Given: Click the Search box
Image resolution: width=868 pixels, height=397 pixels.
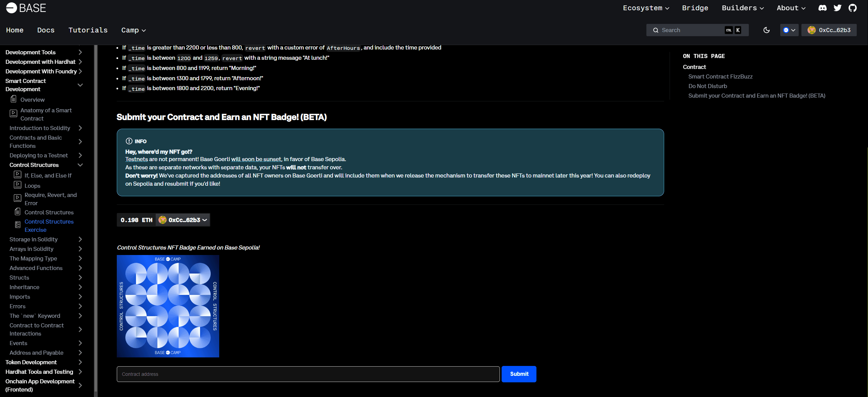Looking at the screenshot, I should pyautogui.click(x=697, y=30).
